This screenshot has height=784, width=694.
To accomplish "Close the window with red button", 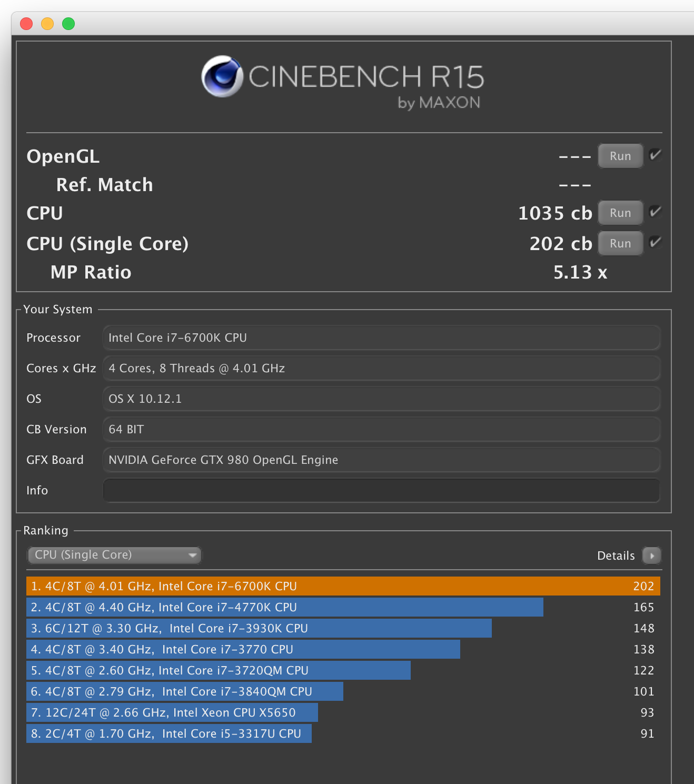I will click(26, 24).
